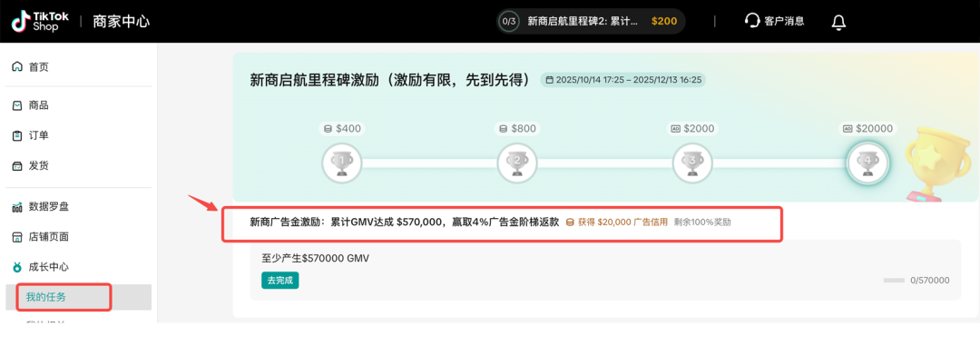
Task: Open 数据罗盘 in the sidebar
Action: click(x=49, y=206)
